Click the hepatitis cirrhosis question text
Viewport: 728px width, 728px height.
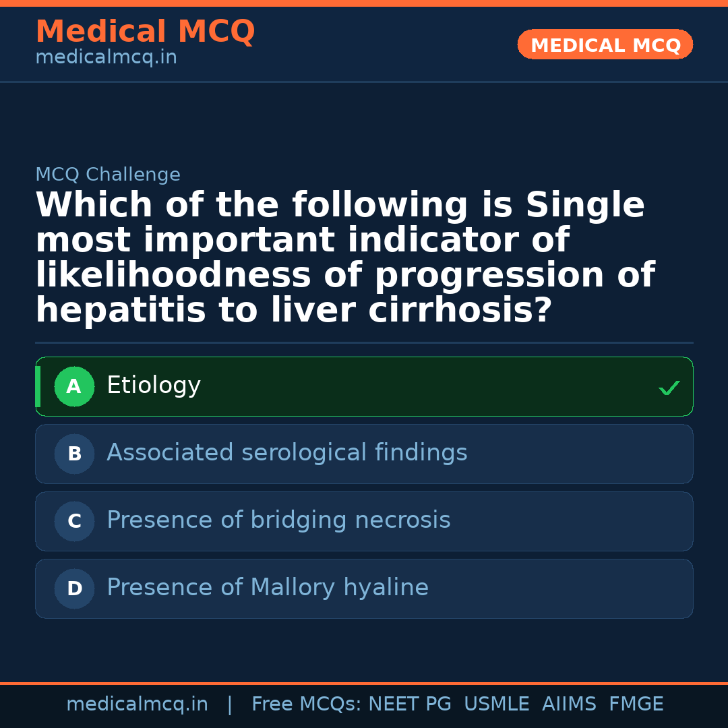pyautogui.click(x=344, y=258)
